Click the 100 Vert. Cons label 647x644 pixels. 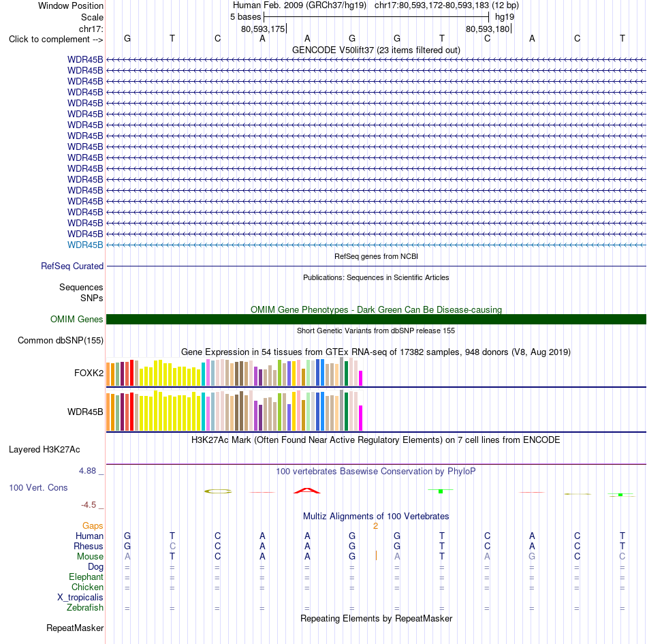coord(38,487)
